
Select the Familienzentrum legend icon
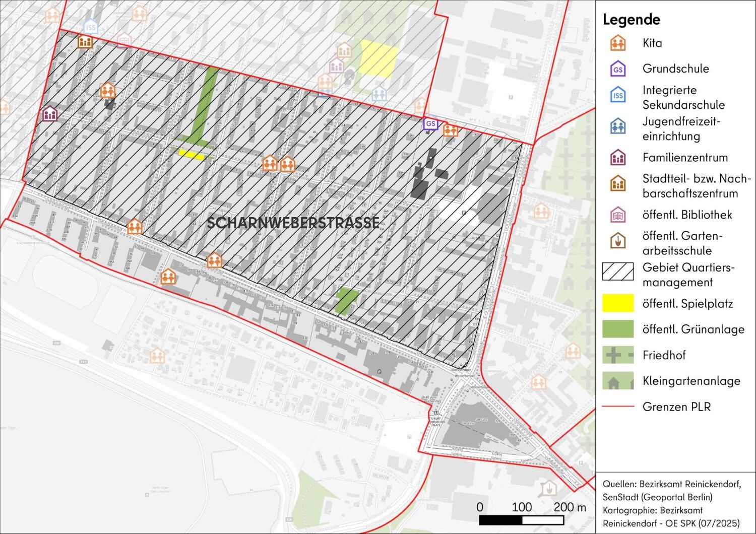[x=617, y=157]
